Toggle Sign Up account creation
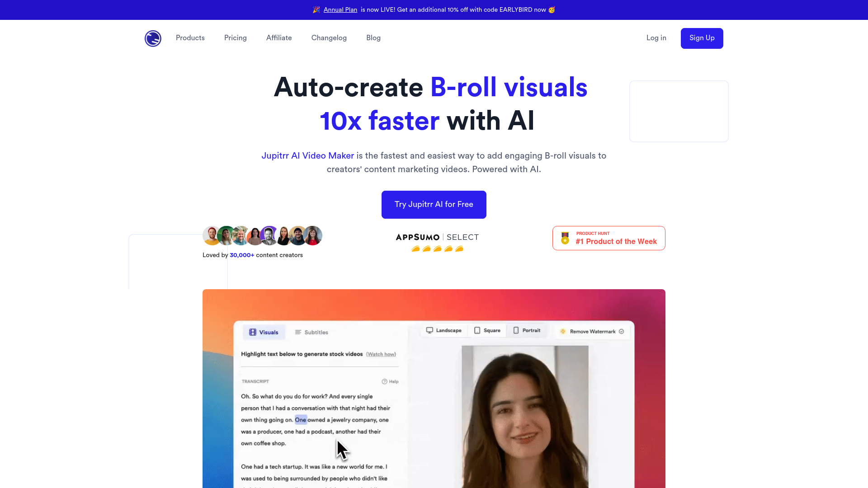Viewport: 868px width, 488px height. pos(702,38)
